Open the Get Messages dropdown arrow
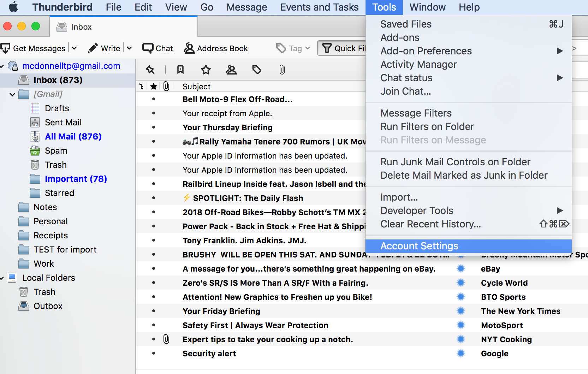588x374 pixels. (x=74, y=48)
